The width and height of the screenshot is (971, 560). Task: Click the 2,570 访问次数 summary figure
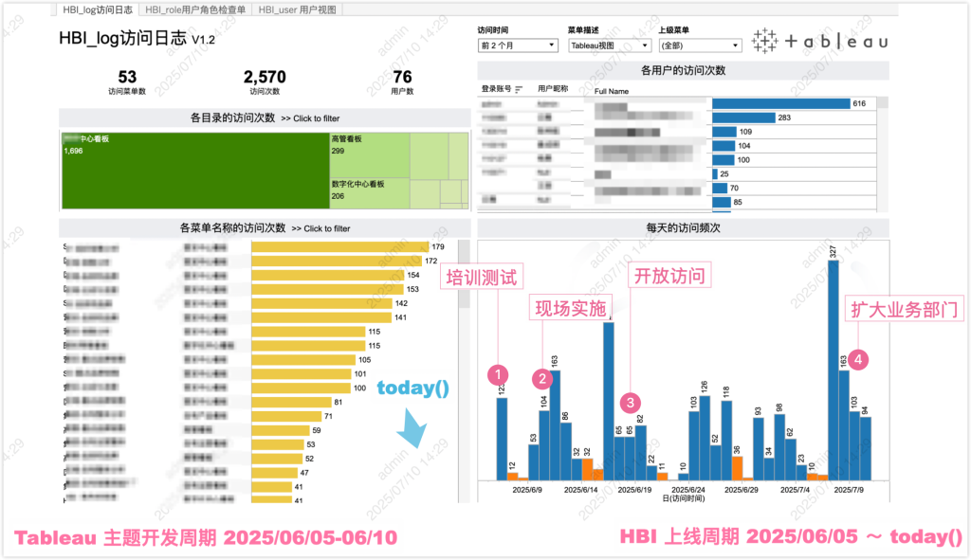[265, 81]
